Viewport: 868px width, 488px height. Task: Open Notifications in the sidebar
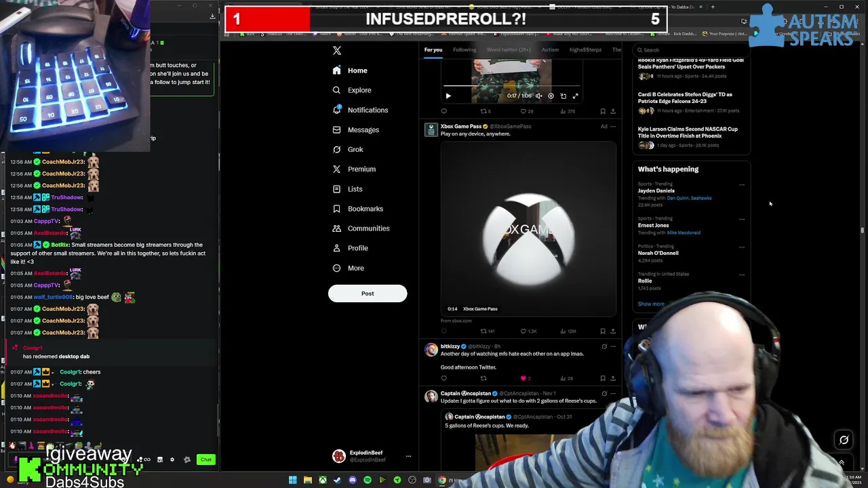pos(360,110)
